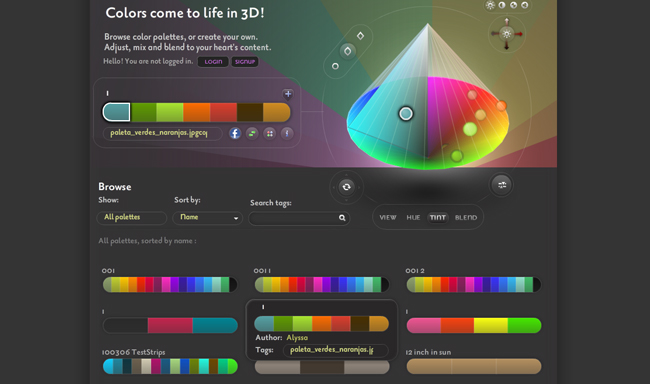The height and width of the screenshot is (384, 650).
Task: Click the LOGIN button
Action: [x=213, y=61]
